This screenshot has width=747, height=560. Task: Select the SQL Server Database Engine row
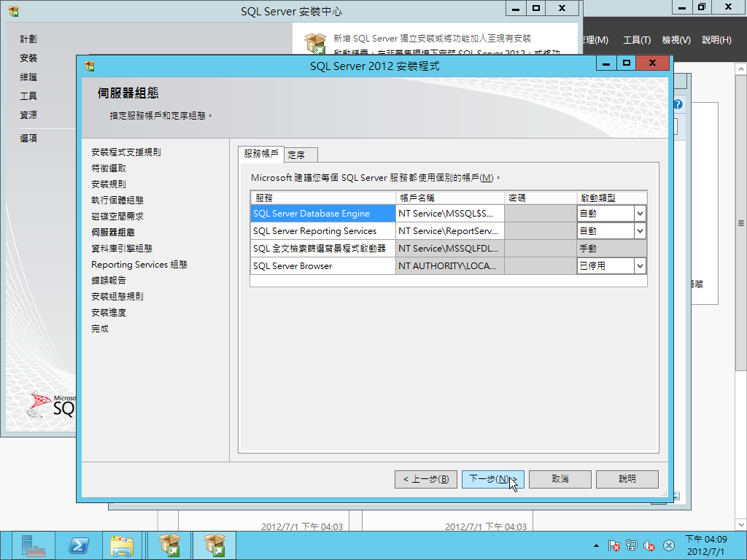point(323,214)
